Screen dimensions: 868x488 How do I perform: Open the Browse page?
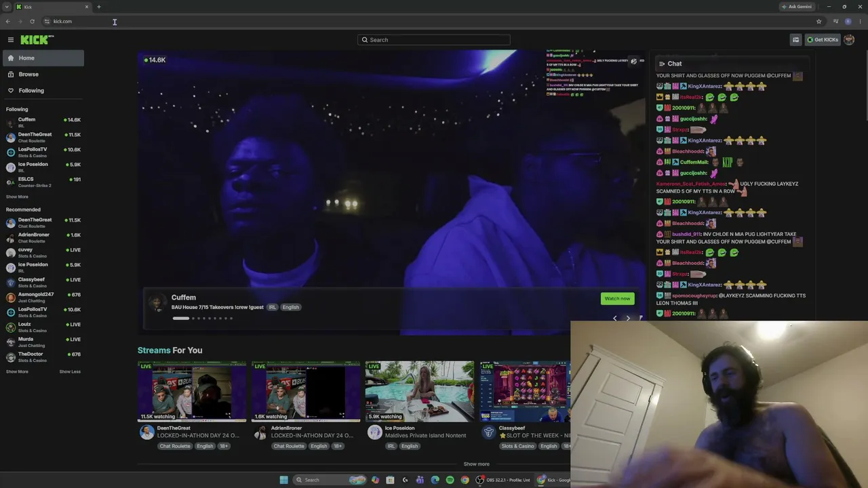42,75
